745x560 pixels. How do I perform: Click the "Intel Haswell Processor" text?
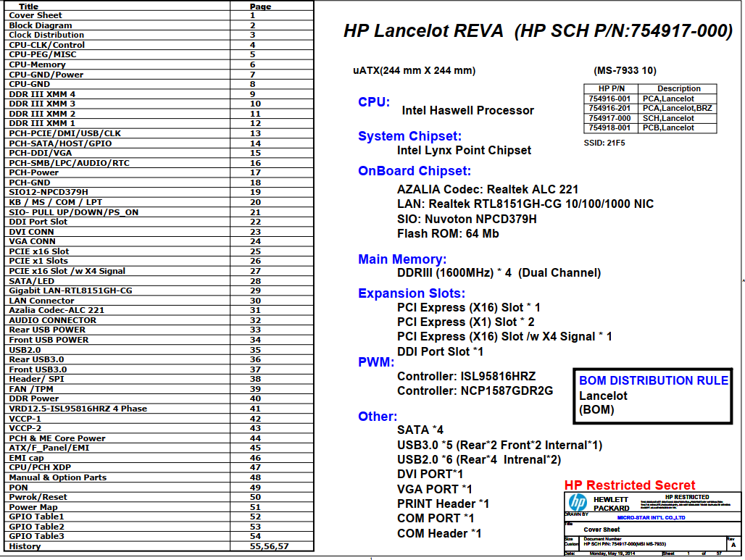pos(468,111)
